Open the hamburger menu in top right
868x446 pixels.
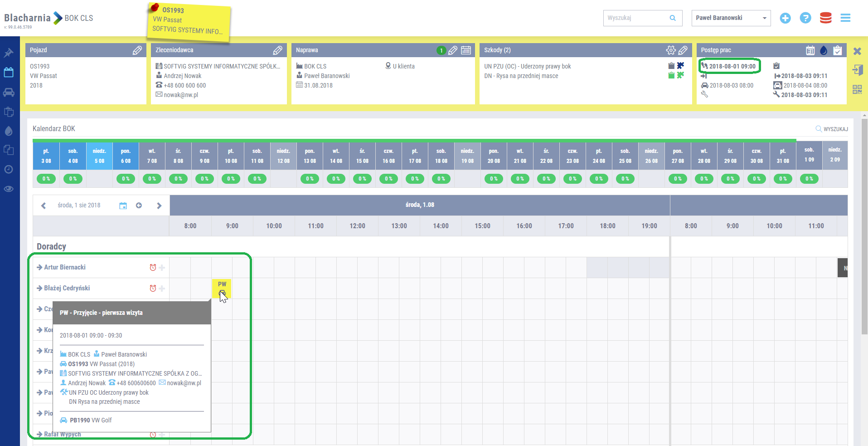845,18
